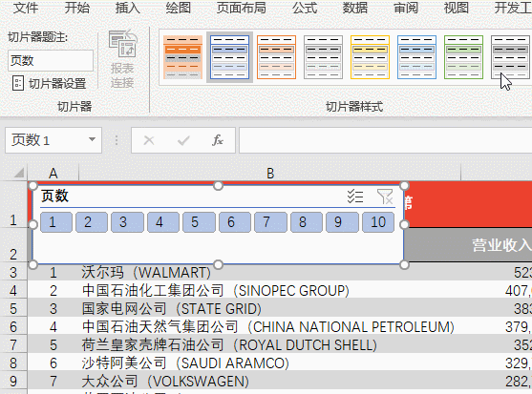The width and height of the screenshot is (532, 394).
Task: Choose the dark gray slicer style
Action: (511, 57)
